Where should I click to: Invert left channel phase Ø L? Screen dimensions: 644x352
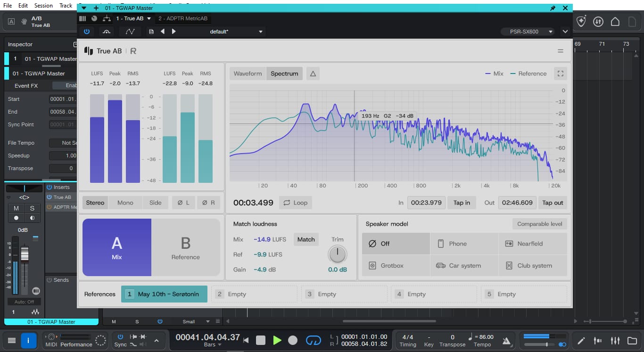point(183,203)
